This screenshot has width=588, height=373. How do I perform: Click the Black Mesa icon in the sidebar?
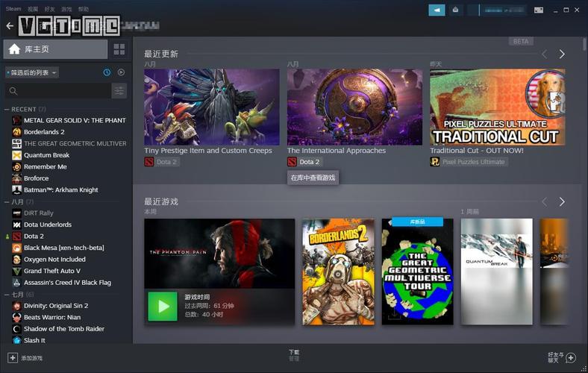point(17,248)
